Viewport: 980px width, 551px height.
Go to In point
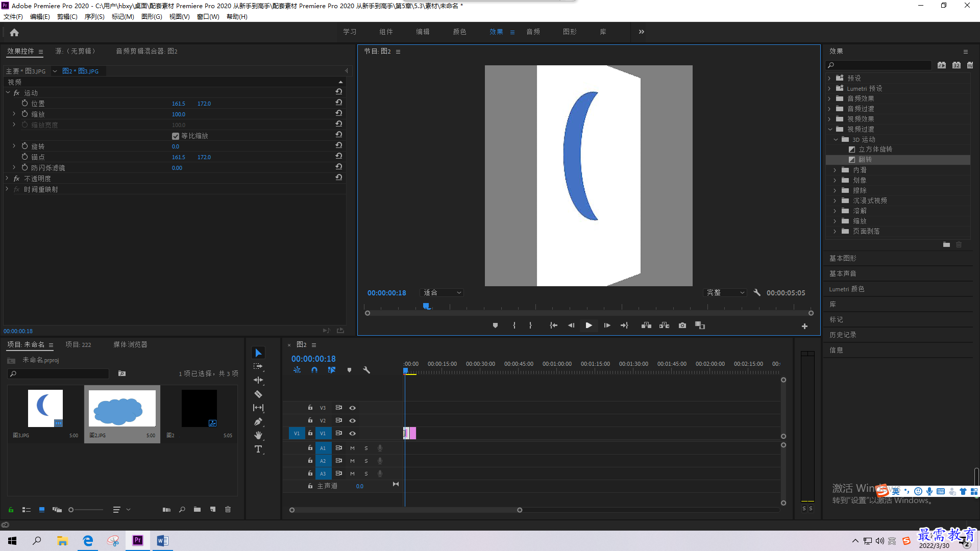553,325
